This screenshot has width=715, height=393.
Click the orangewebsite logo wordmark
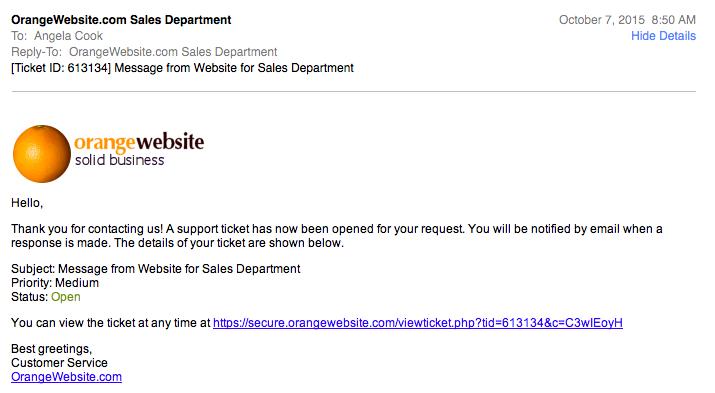click(139, 142)
